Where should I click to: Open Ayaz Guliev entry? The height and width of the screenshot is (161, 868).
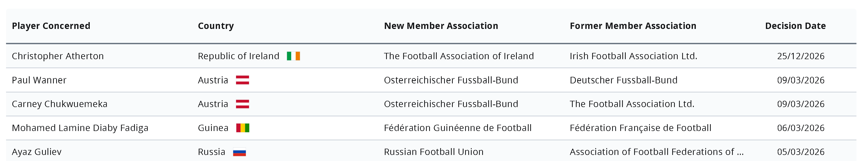(36, 152)
